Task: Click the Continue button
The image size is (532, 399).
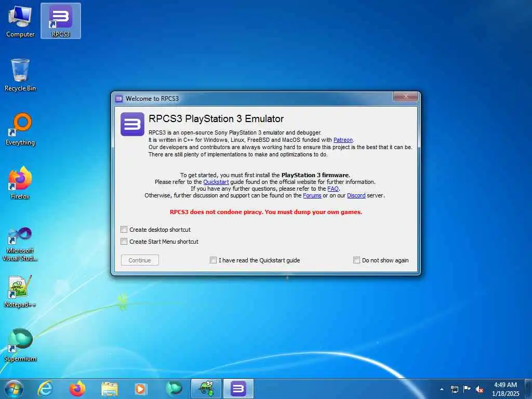Action: pos(140,260)
